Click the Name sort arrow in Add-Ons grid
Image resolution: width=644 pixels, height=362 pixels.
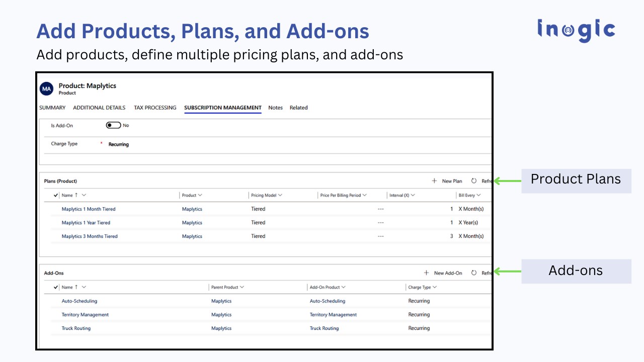76,287
